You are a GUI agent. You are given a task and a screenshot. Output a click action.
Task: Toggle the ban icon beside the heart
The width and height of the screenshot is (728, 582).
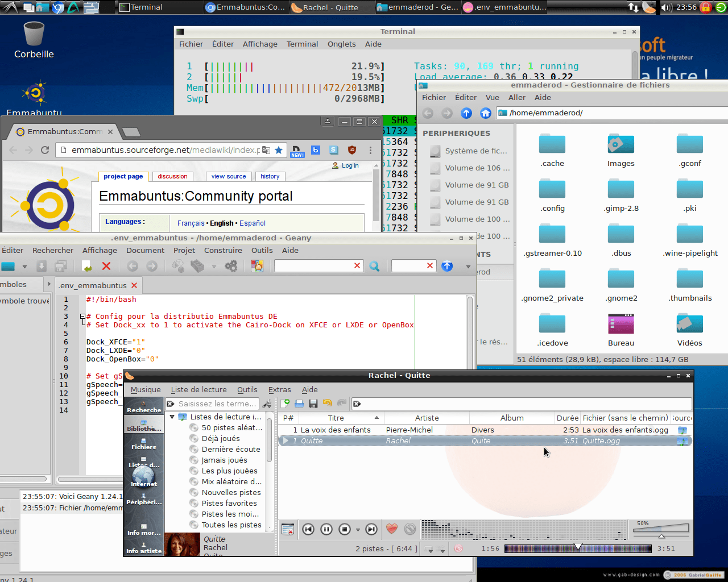point(409,529)
